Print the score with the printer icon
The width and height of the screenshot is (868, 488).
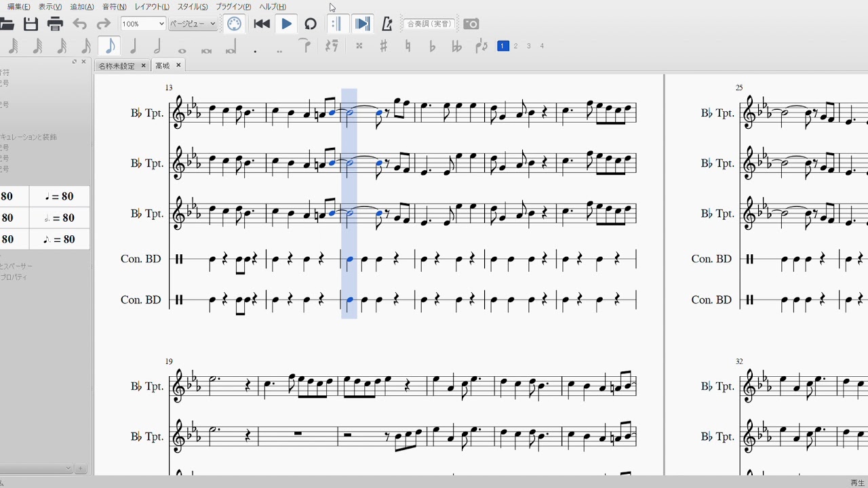(x=55, y=24)
